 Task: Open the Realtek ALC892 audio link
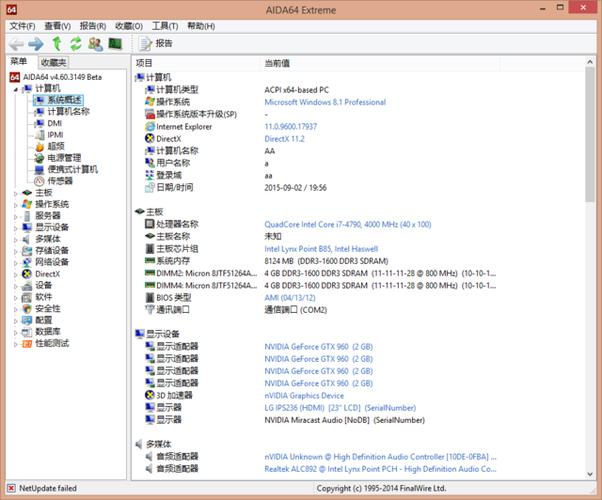(x=380, y=469)
